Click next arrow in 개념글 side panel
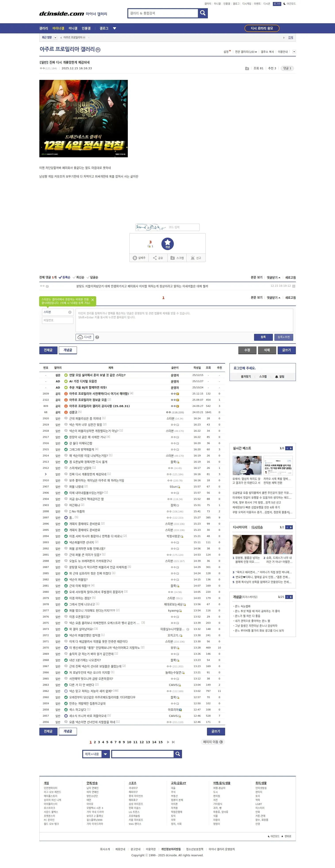 [291, 597]
